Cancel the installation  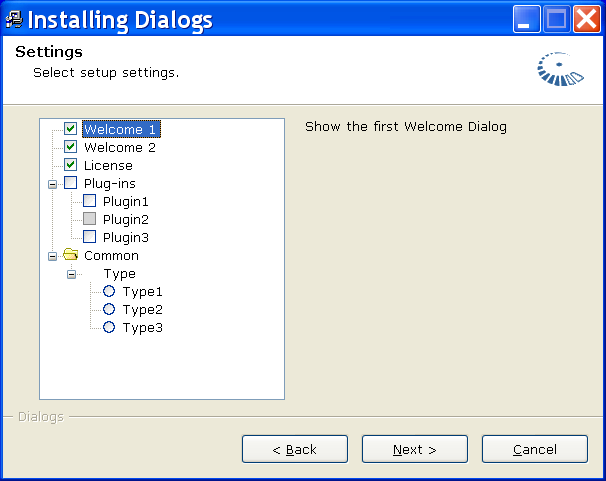tap(535, 449)
